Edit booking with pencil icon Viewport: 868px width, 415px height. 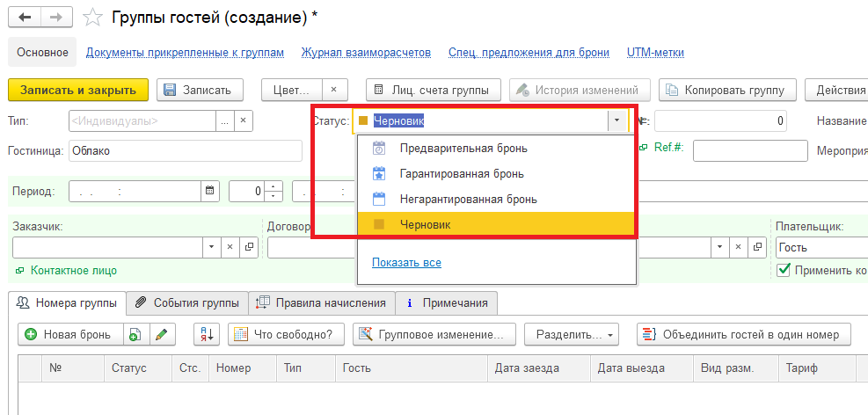click(162, 334)
